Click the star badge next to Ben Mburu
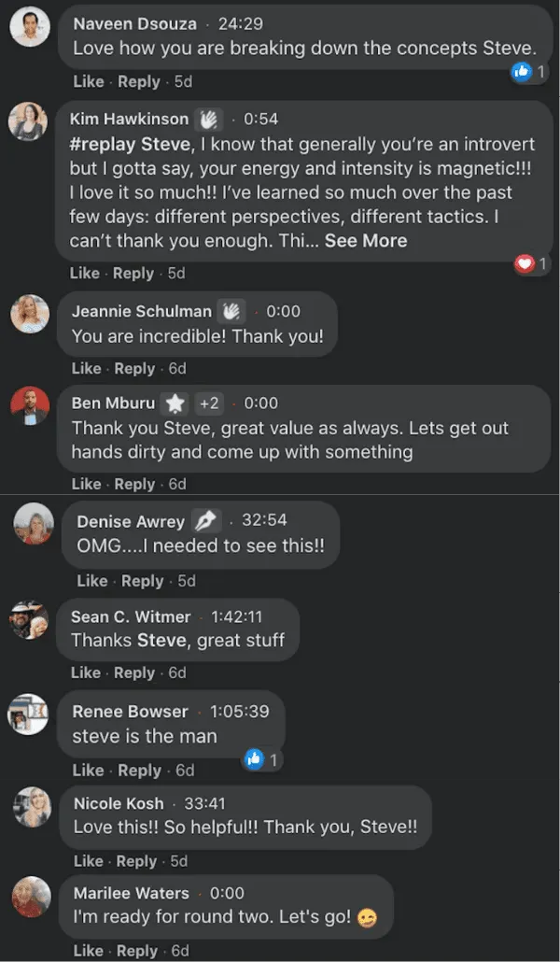This screenshot has height=962, width=560. point(175,403)
